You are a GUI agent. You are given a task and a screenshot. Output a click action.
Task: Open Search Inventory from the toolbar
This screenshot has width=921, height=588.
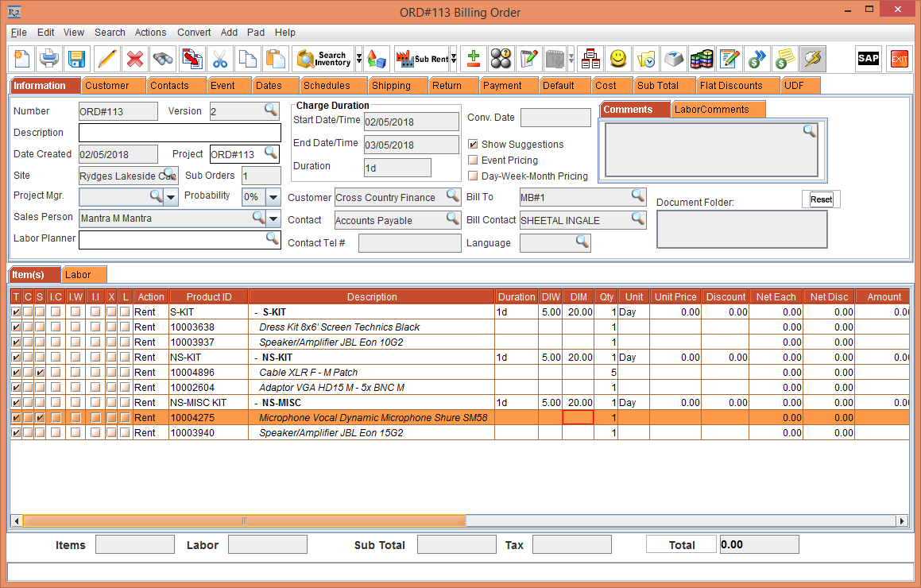[323, 59]
